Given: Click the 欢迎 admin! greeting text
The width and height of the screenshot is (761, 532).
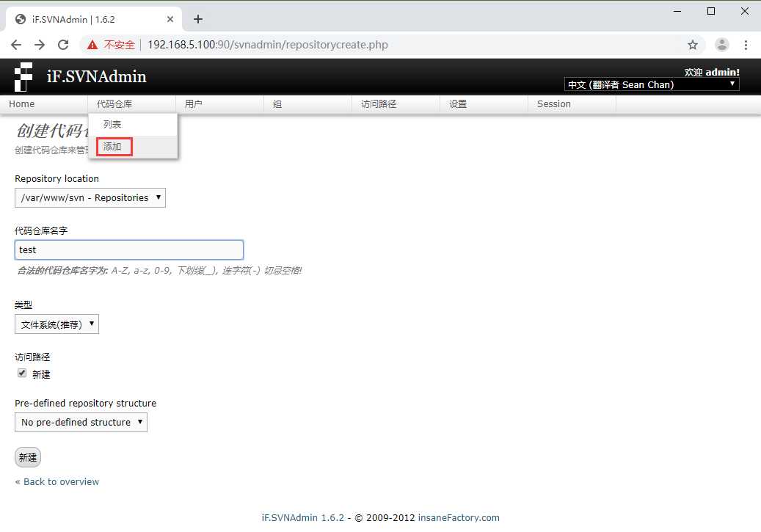Looking at the screenshot, I should click(x=712, y=72).
